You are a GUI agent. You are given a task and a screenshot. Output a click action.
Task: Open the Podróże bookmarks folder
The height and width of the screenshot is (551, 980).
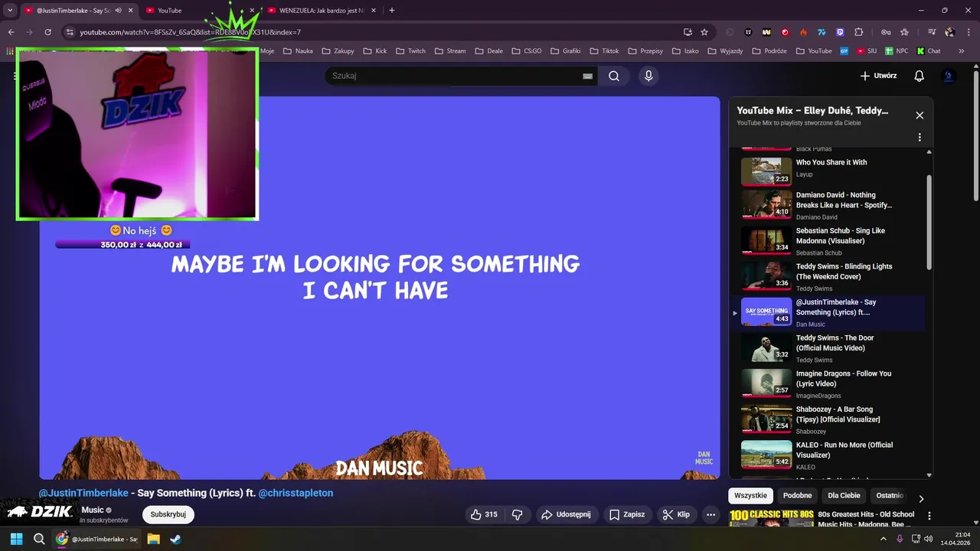768,51
